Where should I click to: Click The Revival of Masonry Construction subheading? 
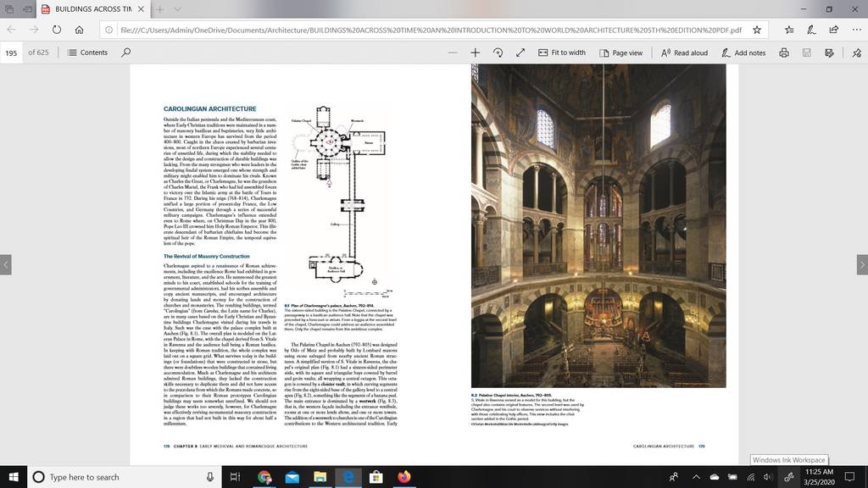pos(207,256)
